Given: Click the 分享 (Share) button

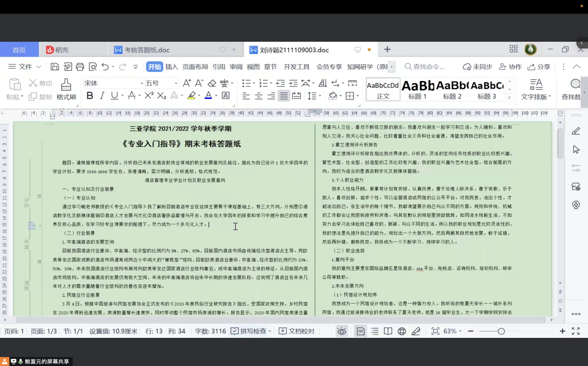Looking at the screenshot, I should [539, 67].
